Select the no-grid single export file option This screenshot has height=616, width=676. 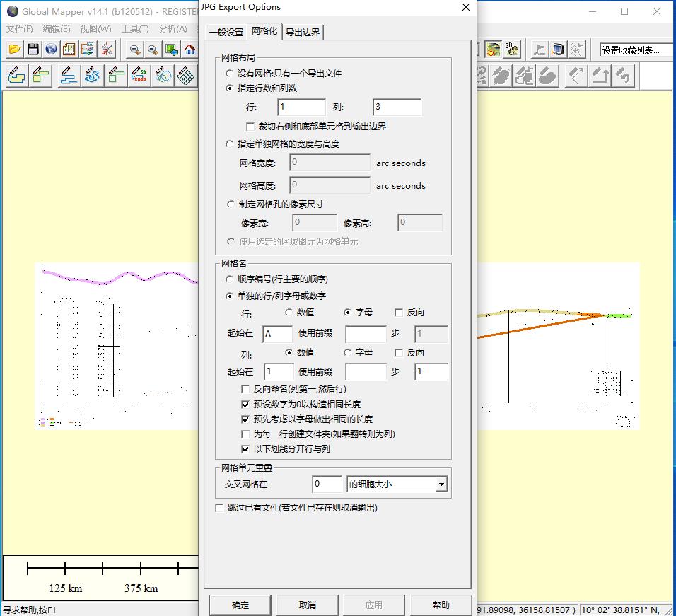(x=229, y=74)
